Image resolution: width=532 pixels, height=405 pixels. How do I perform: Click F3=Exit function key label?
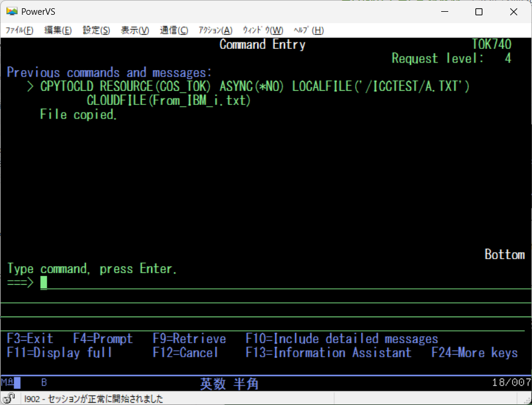(x=30, y=338)
